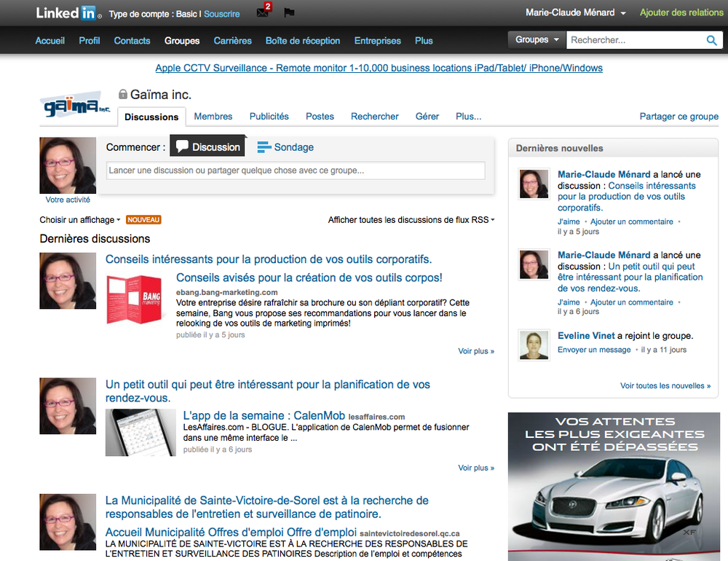The height and width of the screenshot is (561, 728).
Task: Expand the Choisir un affichage dropdown
Action: (80, 219)
